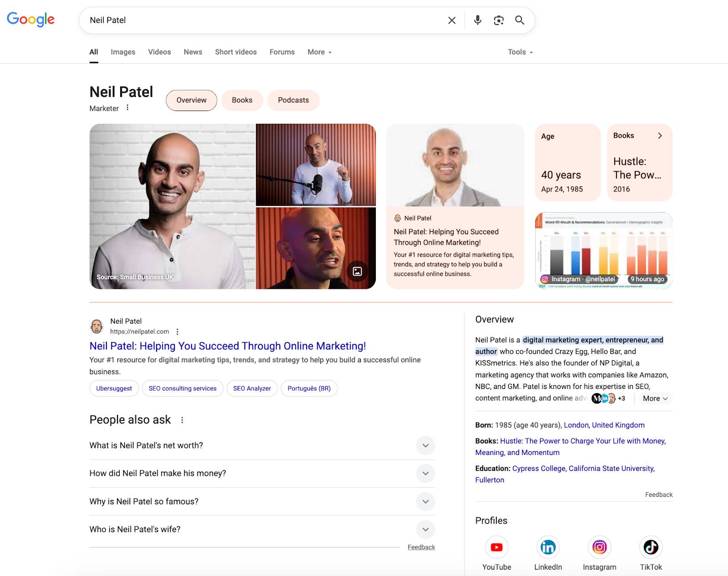Click the magnifying glass search icon
Viewport: 728px width, 576px height.
(x=520, y=20)
